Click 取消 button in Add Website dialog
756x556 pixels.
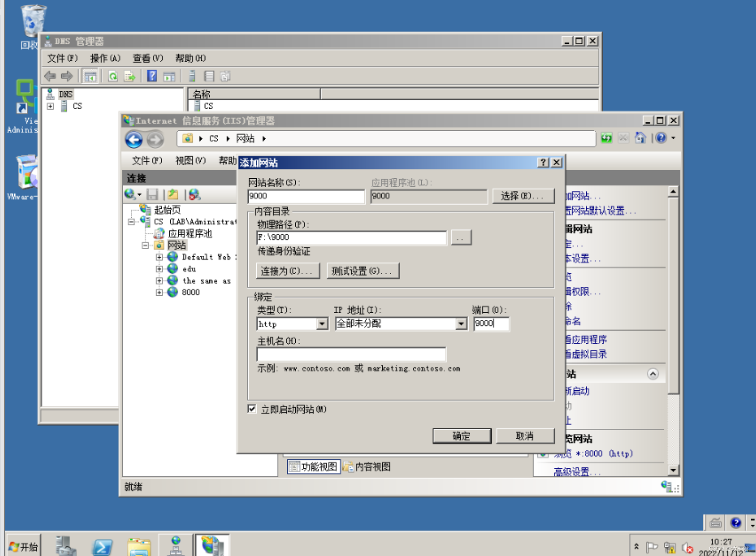click(525, 436)
